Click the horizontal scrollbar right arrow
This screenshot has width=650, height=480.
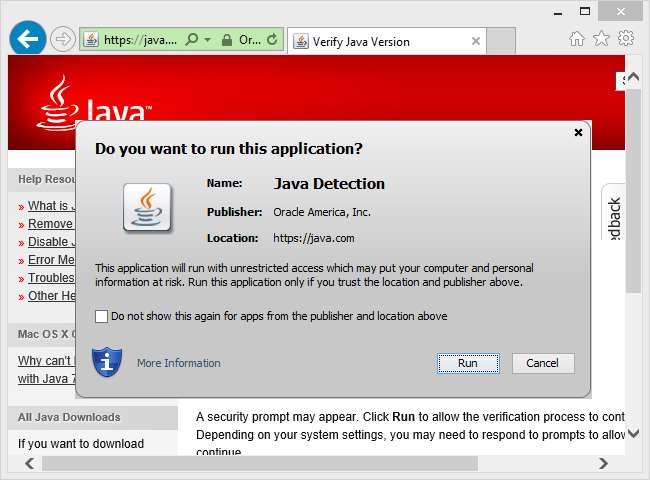pos(603,463)
